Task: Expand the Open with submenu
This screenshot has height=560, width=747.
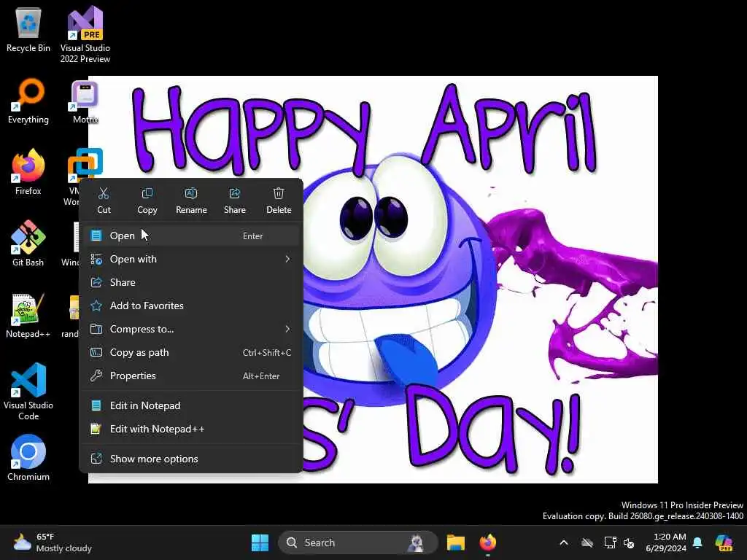Action: [x=191, y=259]
